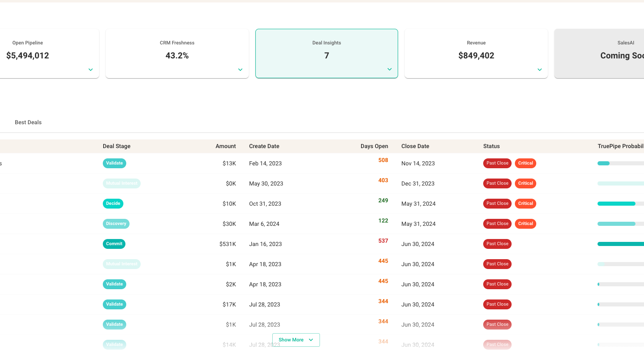Click the Validate stage badge on first deal

coord(114,163)
